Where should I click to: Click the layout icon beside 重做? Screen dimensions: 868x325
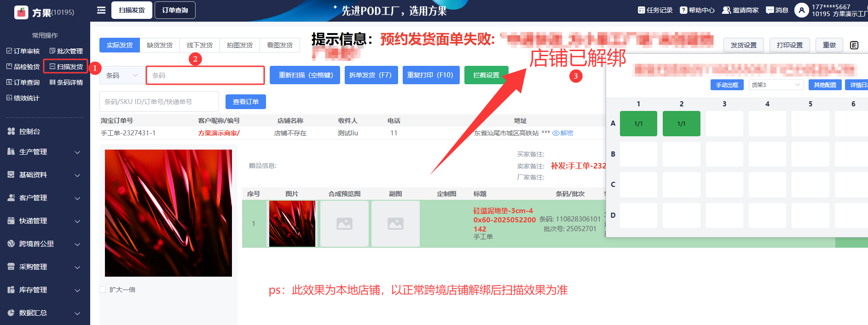pyautogui.click(x=854, y=45)
